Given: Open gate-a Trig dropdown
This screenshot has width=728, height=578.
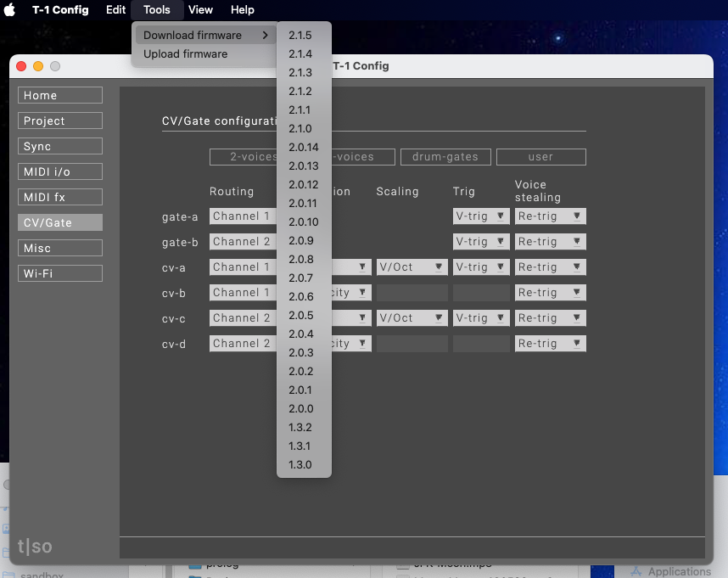Looking at the screenshot, I should pos(481,216).
